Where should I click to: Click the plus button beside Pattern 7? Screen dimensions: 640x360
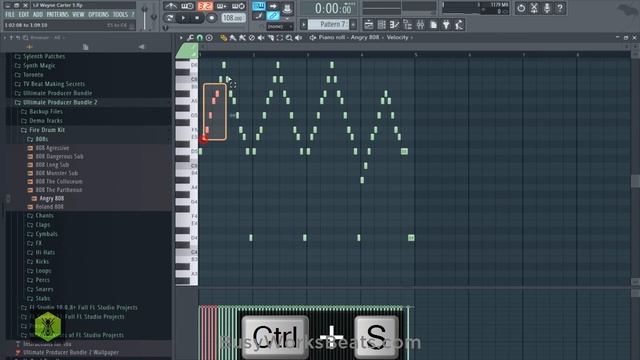pos(353,24)
